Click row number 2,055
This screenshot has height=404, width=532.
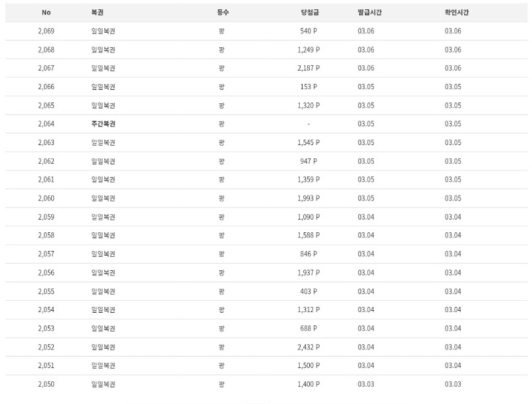(x=46, y=291)
